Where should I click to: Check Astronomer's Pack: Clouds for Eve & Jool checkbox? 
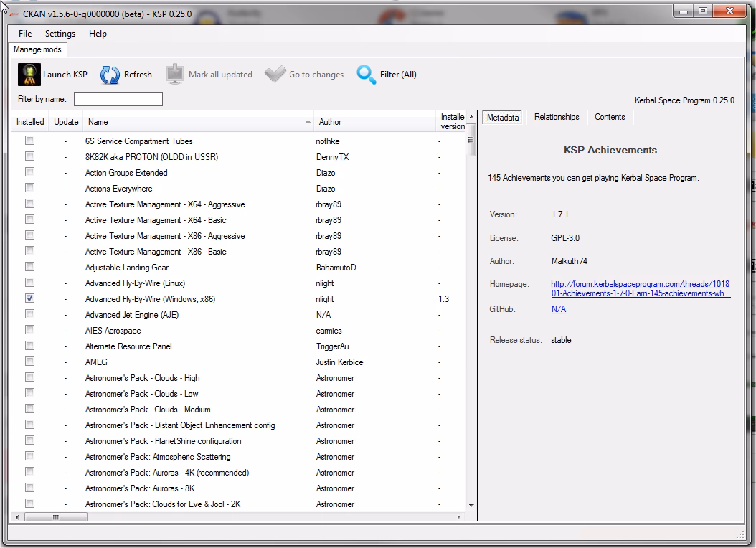pyautogui.click(x=30, y=504)
